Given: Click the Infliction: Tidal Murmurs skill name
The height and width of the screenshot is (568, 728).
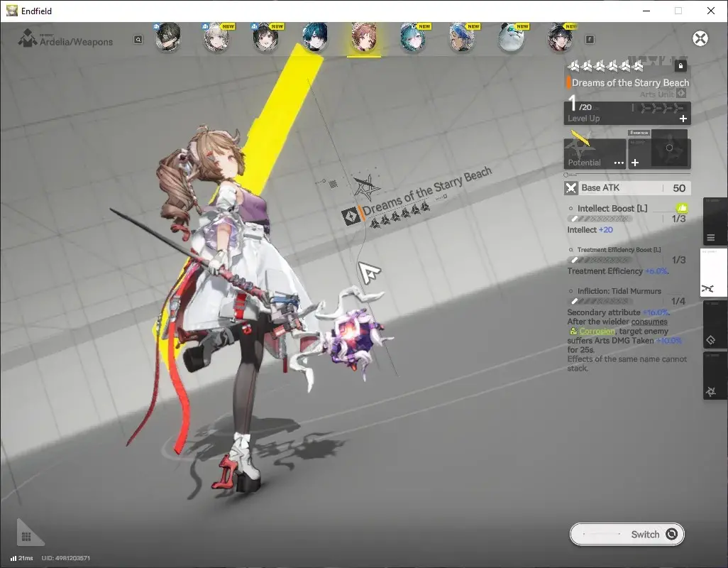Looking at the screenshot, I should pyautogui.click(x=619, y=291).
